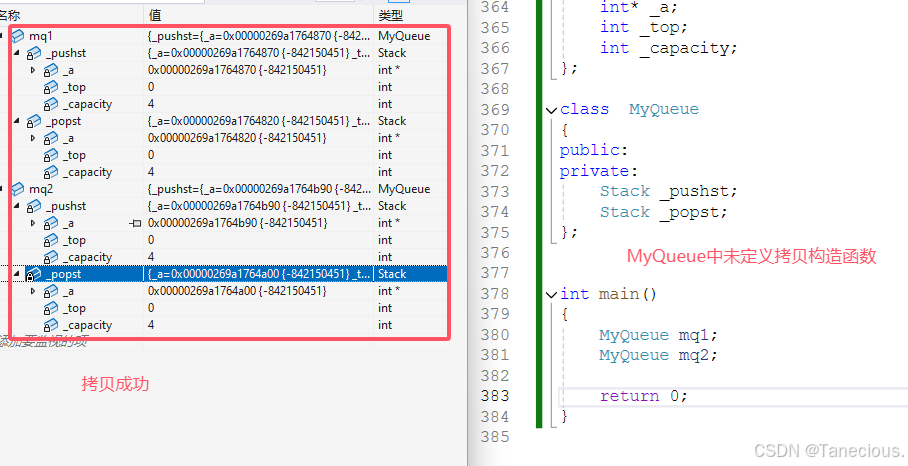Click 'MyQueue mq1;' declaration in main
The height and width of the screenshot is (466, 908).
(658, 335)
